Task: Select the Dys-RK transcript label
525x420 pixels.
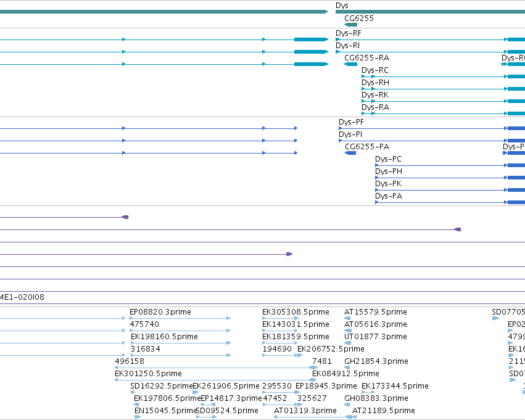Action: tap(375, 95)
